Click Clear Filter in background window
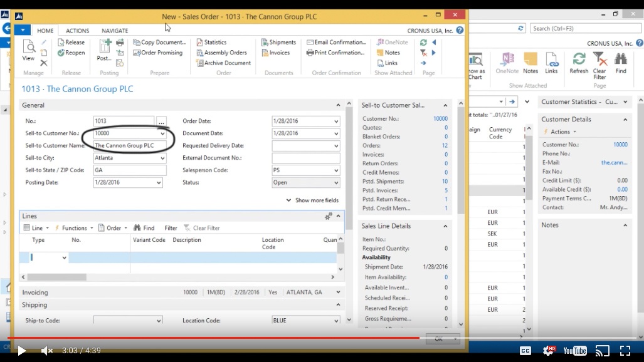 (x=599, y=66)
